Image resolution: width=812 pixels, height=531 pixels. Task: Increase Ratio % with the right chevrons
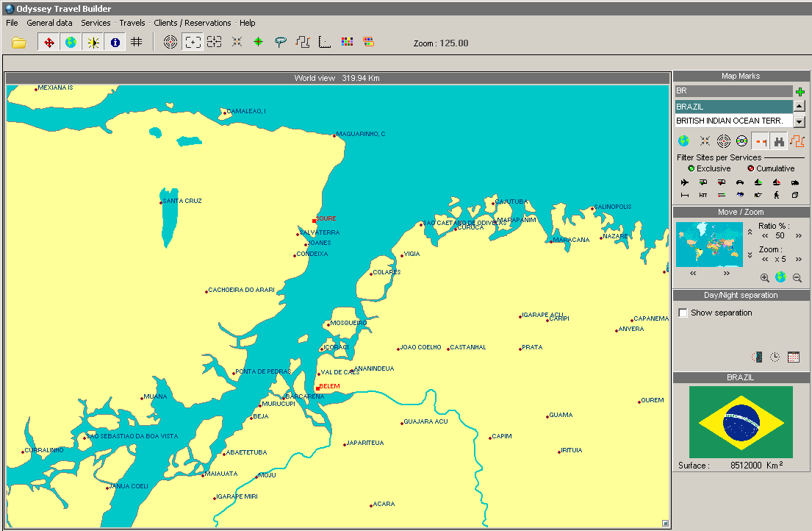[x=799, y=236]
